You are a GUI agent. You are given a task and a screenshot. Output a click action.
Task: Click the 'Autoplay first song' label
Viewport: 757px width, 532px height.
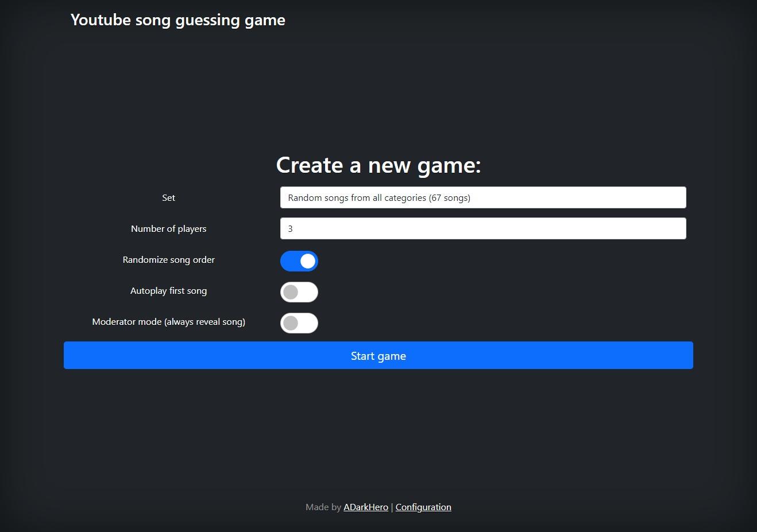pos(169,290)
